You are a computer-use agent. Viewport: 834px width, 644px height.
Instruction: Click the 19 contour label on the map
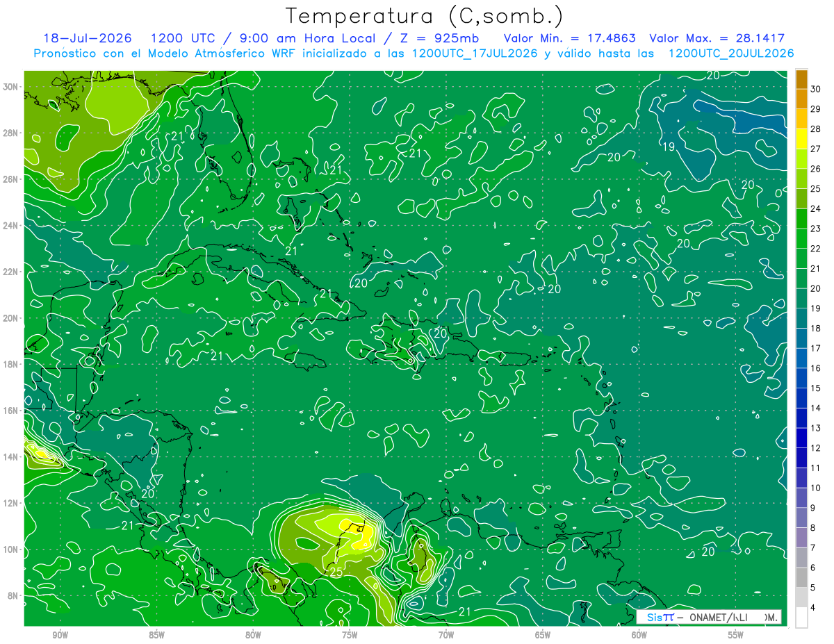pos(669,147)
